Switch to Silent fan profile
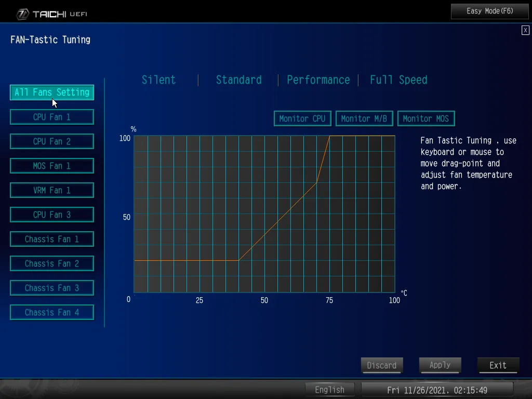This screenshot has width=532, height=399. coord(159,79)
